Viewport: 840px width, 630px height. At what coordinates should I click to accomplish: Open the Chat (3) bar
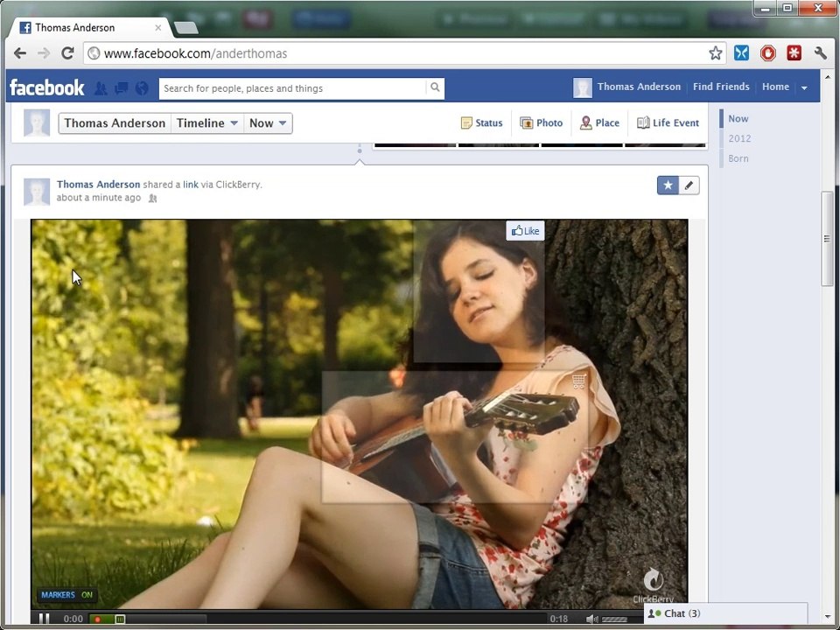pos(725,614)
